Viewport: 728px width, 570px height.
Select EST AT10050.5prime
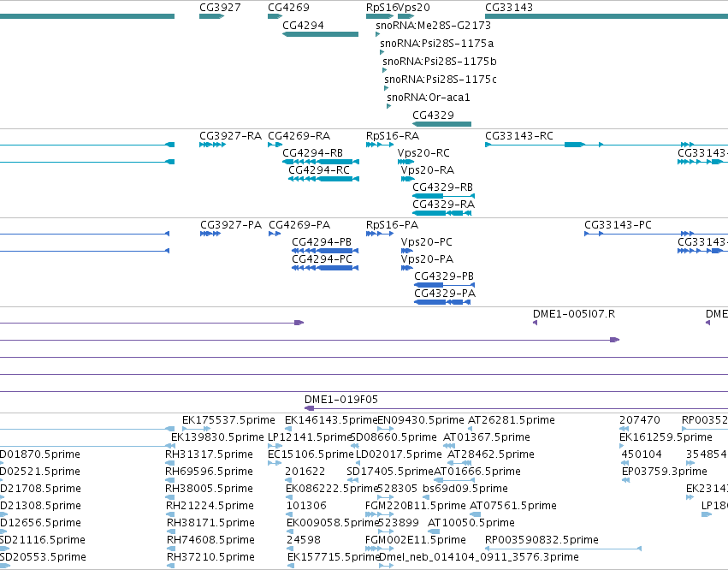click(471, 523)
